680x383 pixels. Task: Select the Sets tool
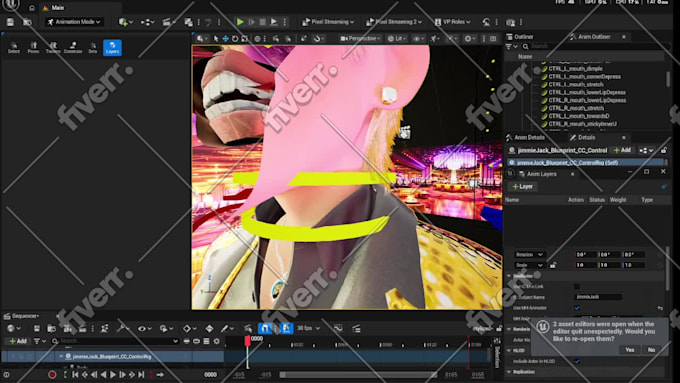[93, 48]
